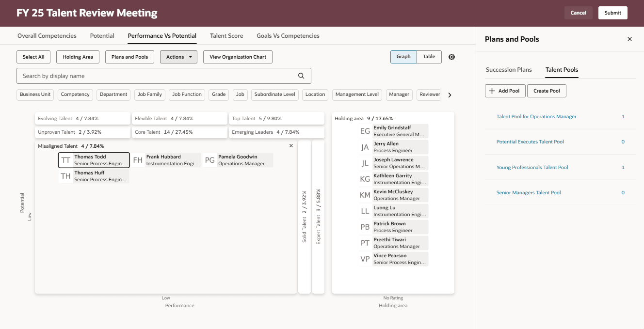Open the Goals Vs Competencies tab
Screen dimensions: 644x329
tap(288, 36)
